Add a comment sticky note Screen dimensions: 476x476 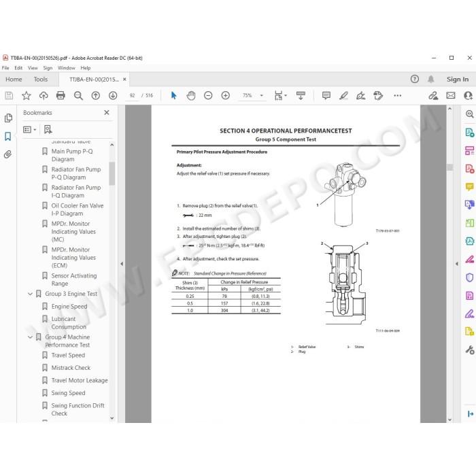pos(326,96)
